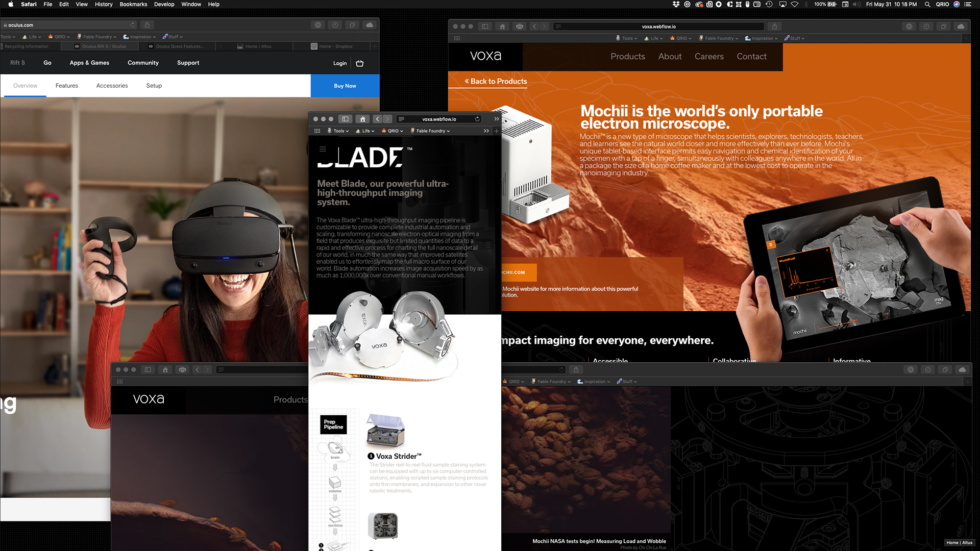980x551 pixels.
Task: Expand Fable Foundry bookmarks in Blade window
Action: [430, 131]
